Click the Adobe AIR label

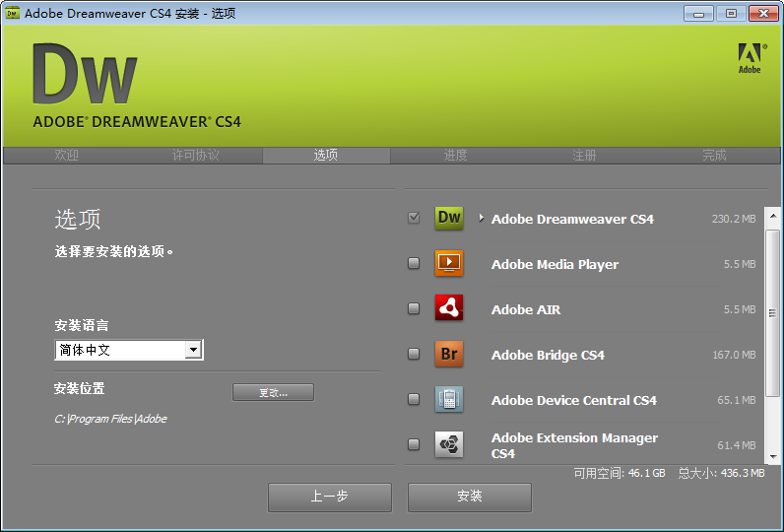(x=526, y=310)
